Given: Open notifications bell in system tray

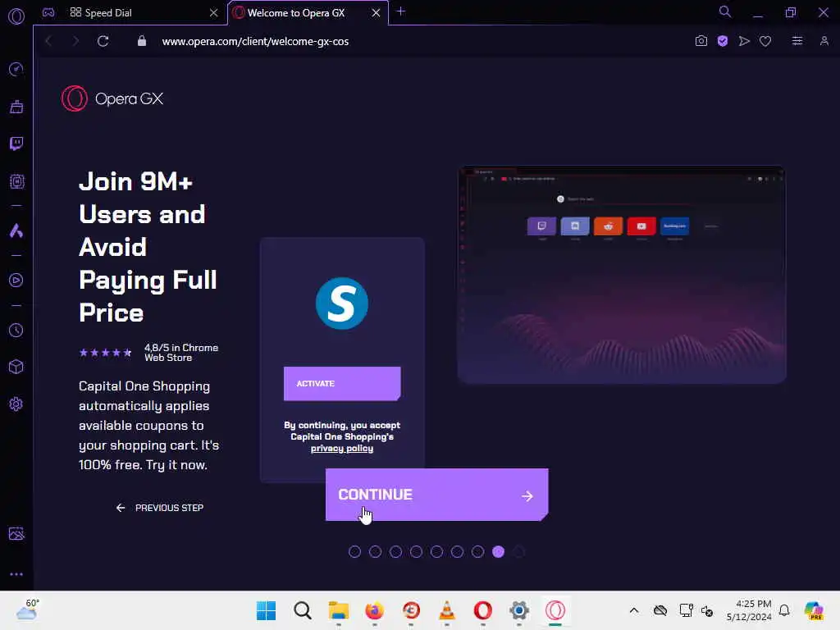Looking at the screenshot, I should (784, 610).
